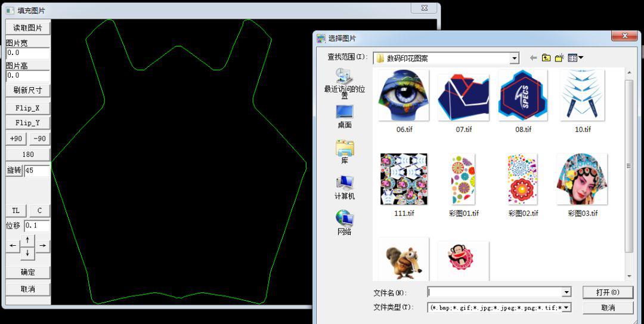The image size is (644, 324).
Task: Confirm with the 确定 button
Action: tap(28, 272)
